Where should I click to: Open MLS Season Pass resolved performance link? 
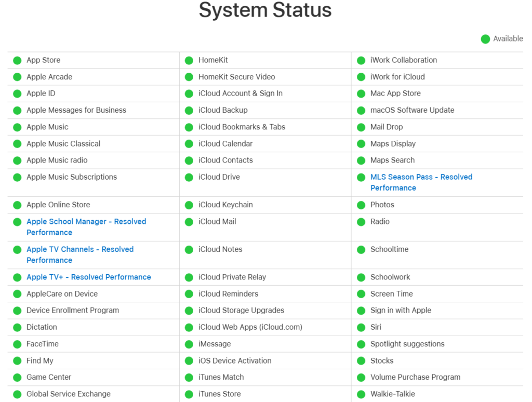421,177
